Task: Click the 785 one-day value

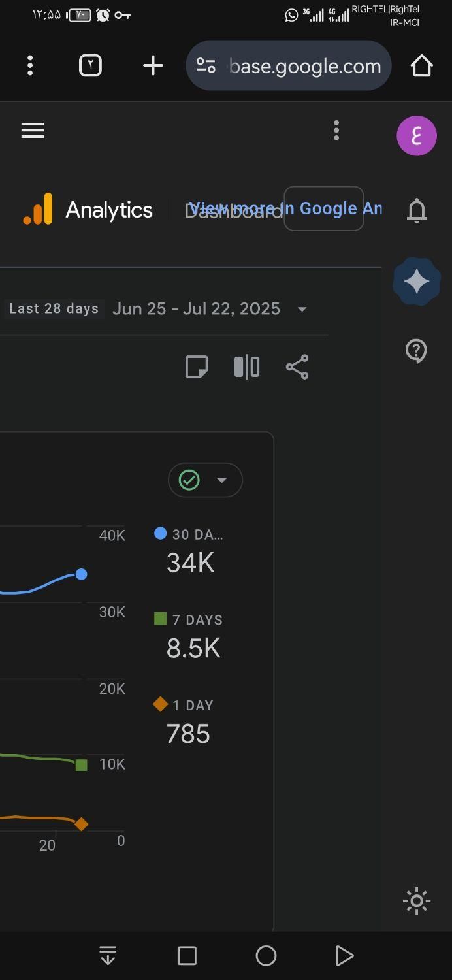Action: point(188,734)
